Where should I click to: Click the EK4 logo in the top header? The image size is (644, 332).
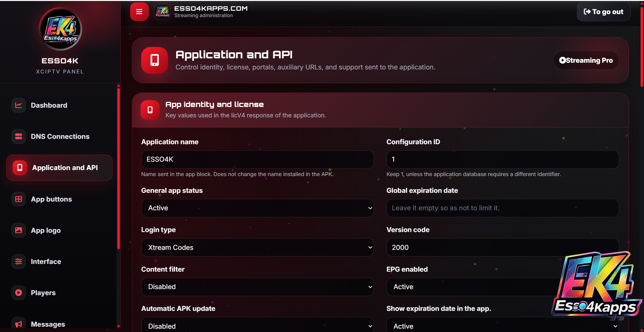(x=162, y=12)
